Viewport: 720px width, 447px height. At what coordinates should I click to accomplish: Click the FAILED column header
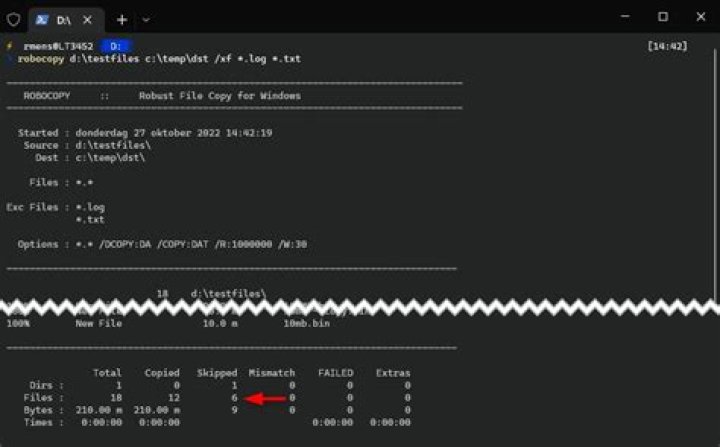[x=336, y=373]
